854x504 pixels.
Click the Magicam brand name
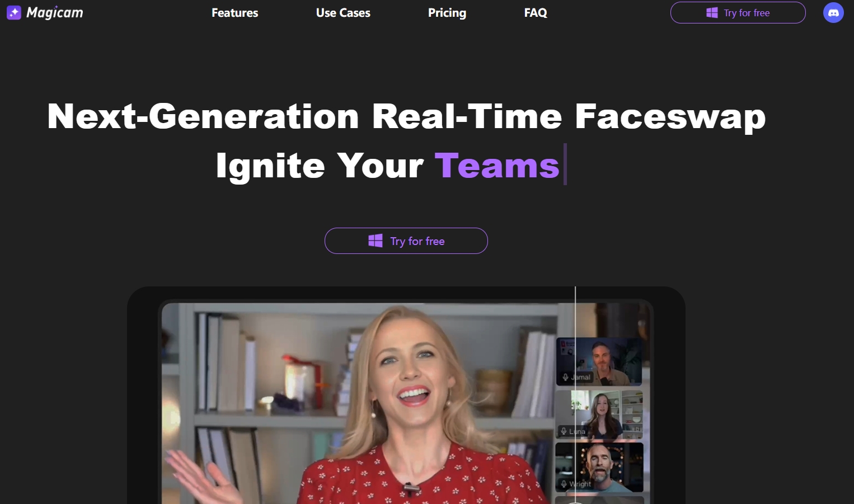click(x=55, y=12)
